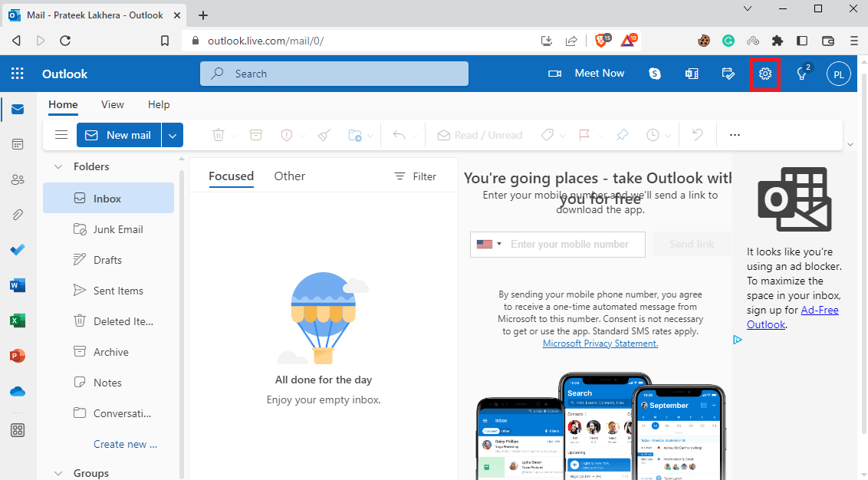Image resolution: width=868 pixels, height=480 pixels.
Task: Click the Archive icon in toolbar
Action: coord(256,135)
